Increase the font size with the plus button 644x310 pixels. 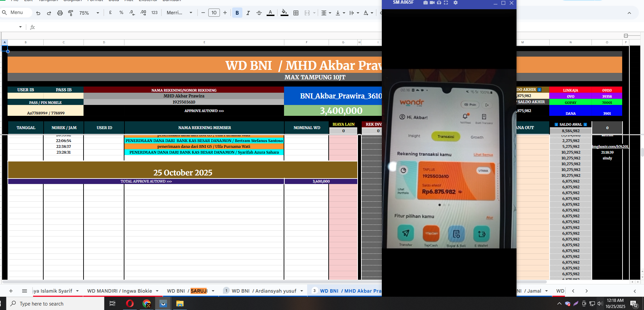tap(225, 13)
